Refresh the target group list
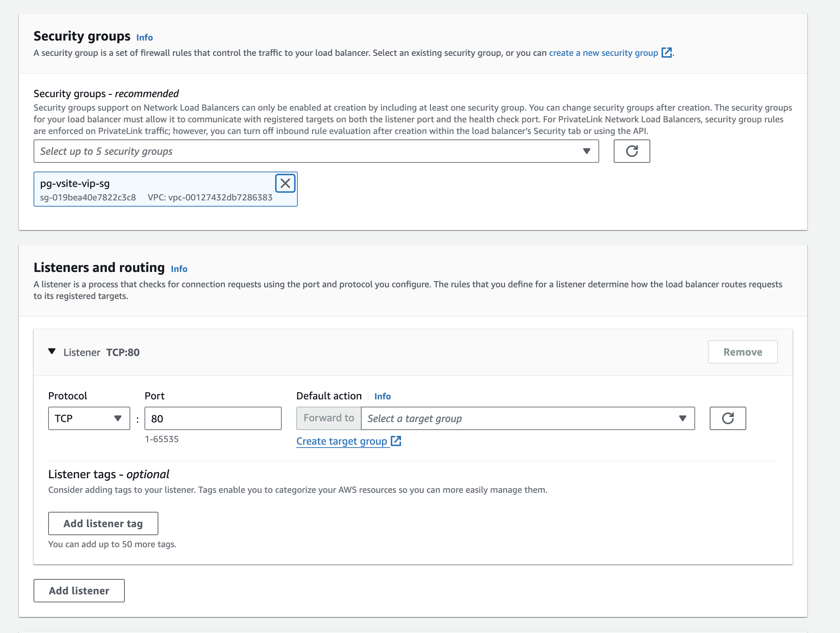The height and width of the screenshot is (633, 840). pos(727,418)
